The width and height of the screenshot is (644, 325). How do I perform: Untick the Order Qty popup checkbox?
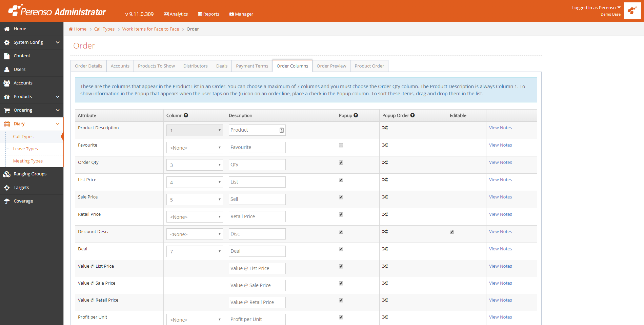tap(341, 162)
